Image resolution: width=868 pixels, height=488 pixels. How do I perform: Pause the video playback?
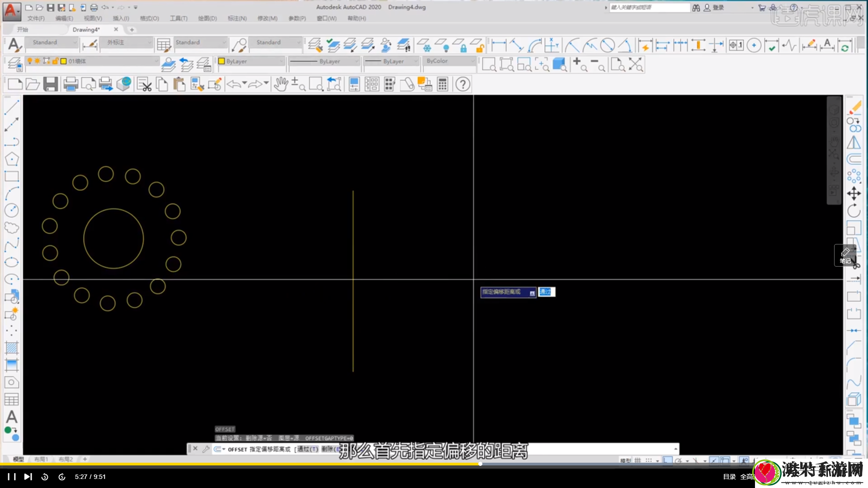point(12,476)
